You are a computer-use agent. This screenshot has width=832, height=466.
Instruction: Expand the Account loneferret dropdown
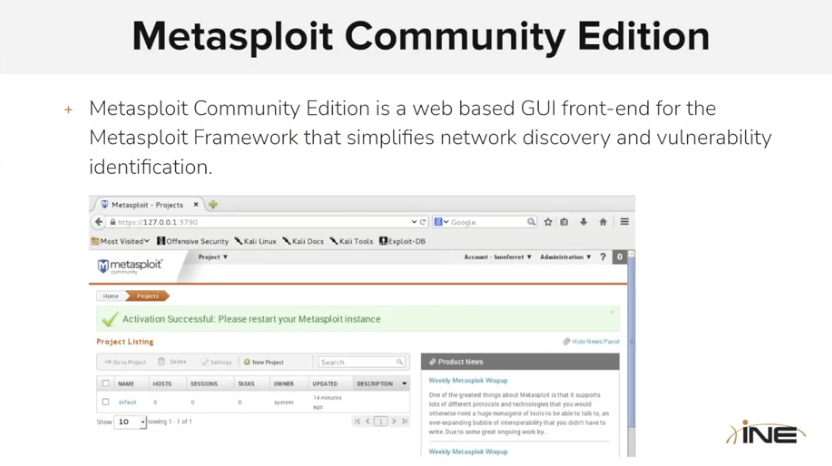(x=497, y=257)
